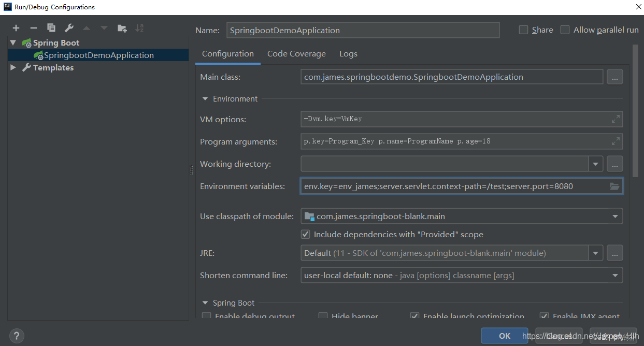644x346 pixels.
Task: Enable Allow parallel run
Action: 565,30
